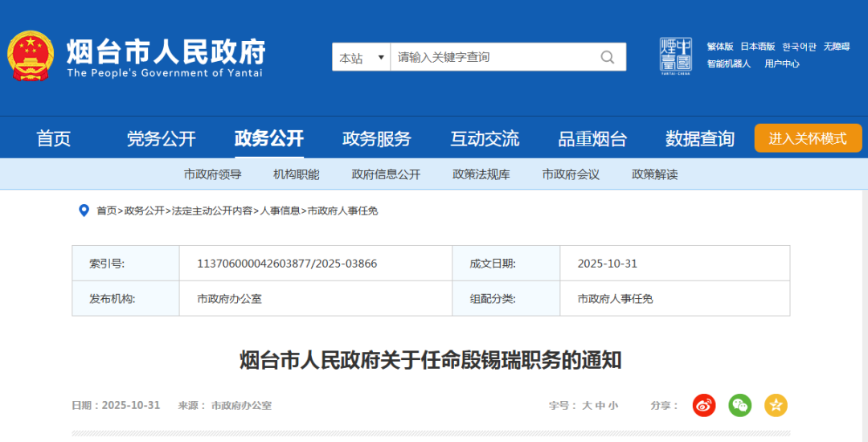Click 政务公开 in breadcrumb
The height and width of the screenshot is (442, 868).
click(144, 211)
